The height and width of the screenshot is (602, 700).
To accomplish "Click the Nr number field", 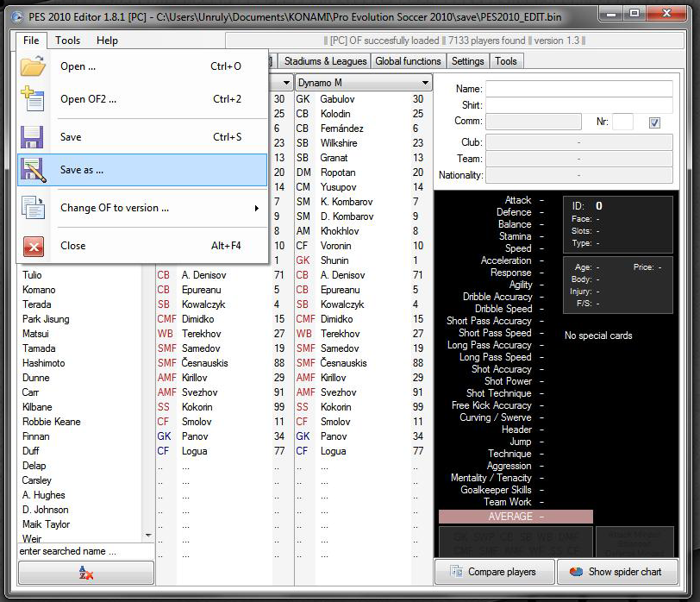I will point(622,122).
